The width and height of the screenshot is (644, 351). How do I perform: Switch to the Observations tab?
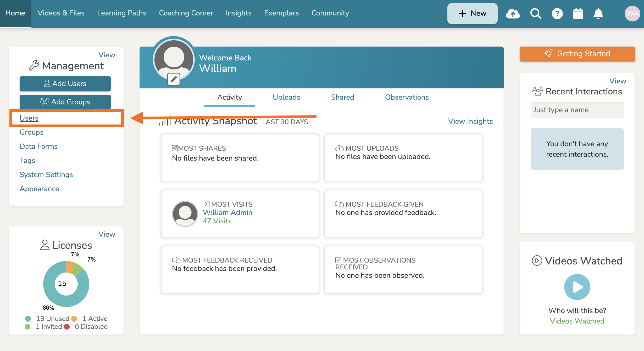tap(407, 97)
